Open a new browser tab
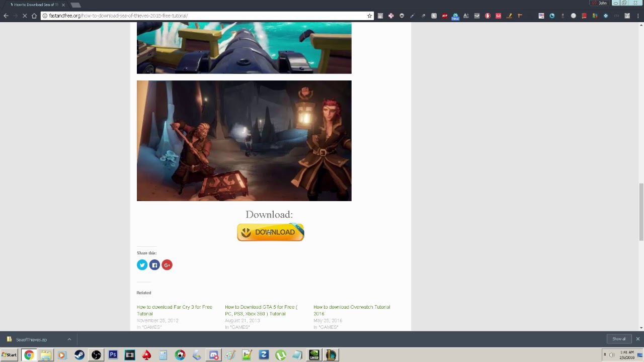This screenshot has height=362, width=644. [75, 5]
